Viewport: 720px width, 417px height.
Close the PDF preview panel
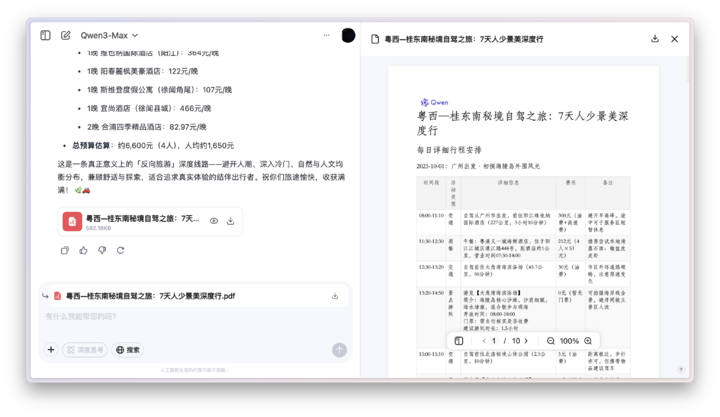point(674,39)
